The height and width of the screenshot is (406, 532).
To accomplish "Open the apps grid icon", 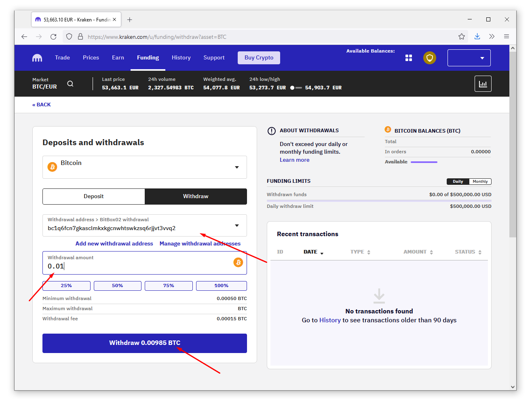I will [x=409, y=58].
